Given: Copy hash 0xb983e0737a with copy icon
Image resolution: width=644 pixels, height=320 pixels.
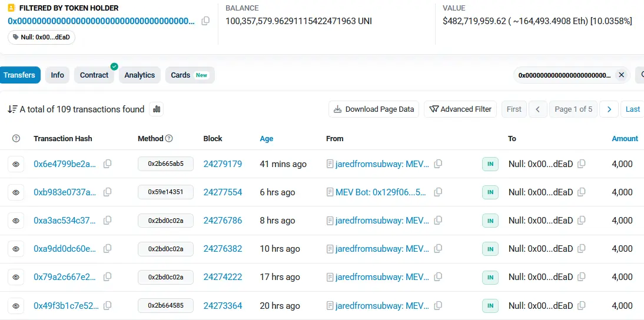Looking at the screenshot, I should click(107, 192).
